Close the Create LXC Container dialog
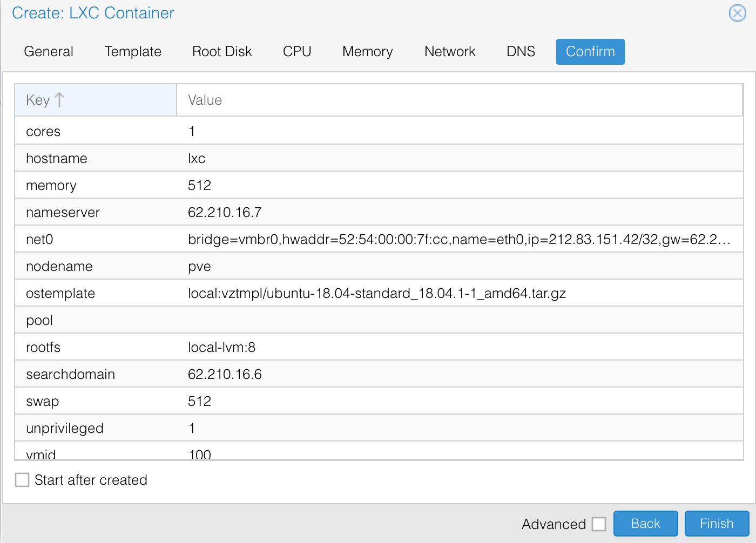 tap(737, 13)
